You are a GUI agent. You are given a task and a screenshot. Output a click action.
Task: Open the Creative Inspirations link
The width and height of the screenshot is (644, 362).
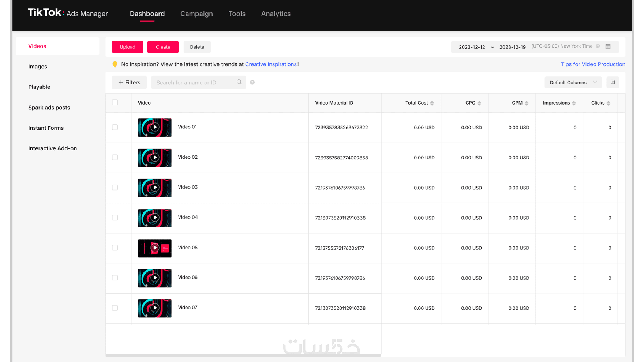271,64
